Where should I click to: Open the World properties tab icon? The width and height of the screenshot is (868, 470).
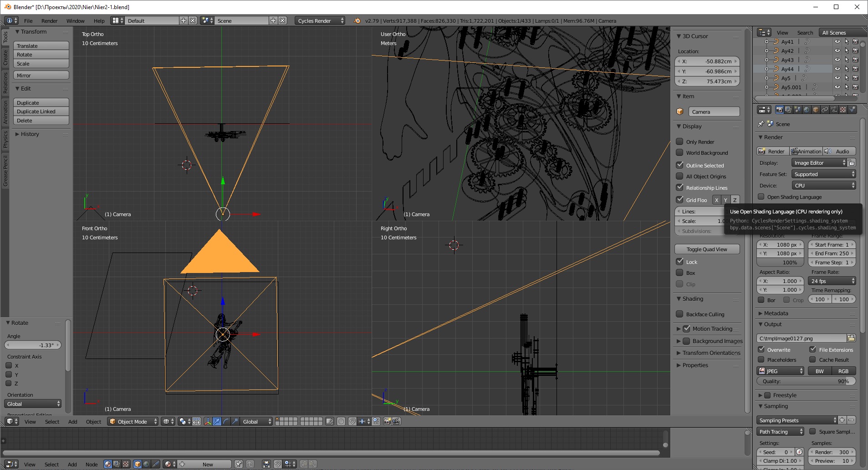(x=807, y=110)
